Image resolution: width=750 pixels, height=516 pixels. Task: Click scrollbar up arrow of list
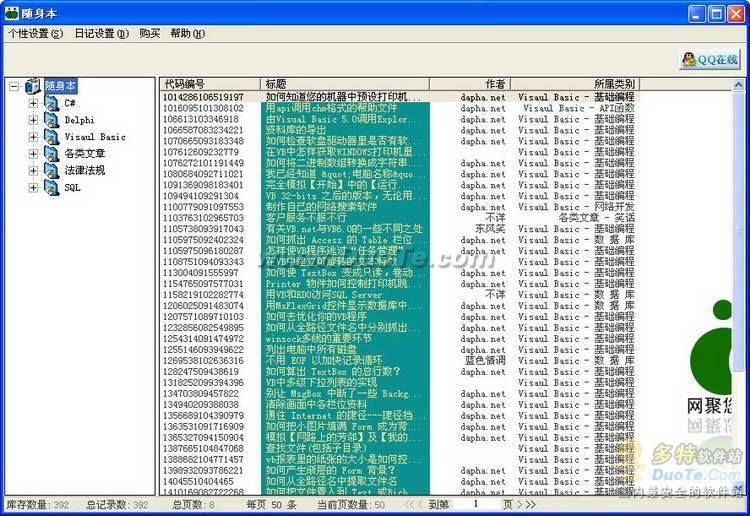click(x=738, y=85)
